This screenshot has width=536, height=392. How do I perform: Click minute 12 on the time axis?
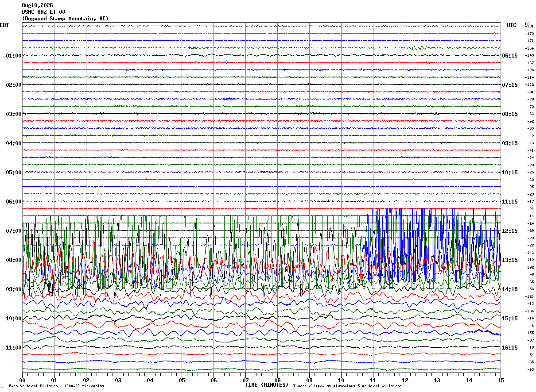[x=405, y=380]
